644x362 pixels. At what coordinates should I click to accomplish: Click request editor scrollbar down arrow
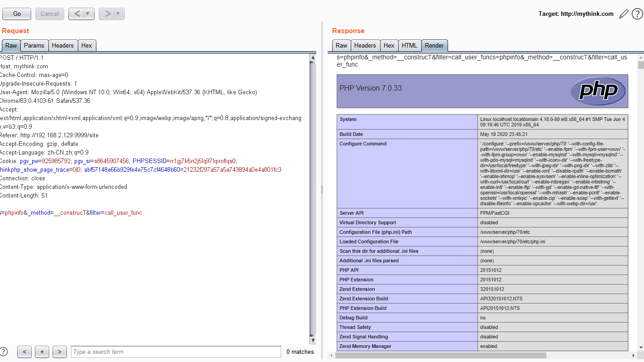pyautogui.click(x=313, y=340)
